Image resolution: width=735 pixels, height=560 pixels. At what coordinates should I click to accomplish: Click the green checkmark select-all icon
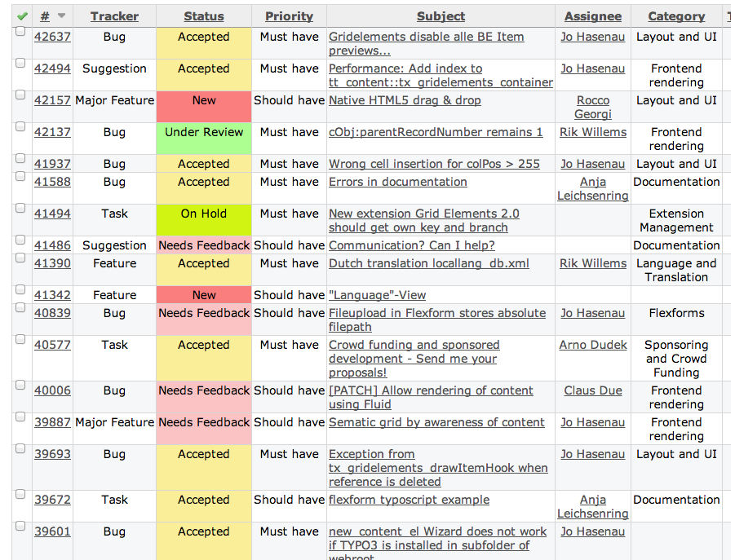21,15
